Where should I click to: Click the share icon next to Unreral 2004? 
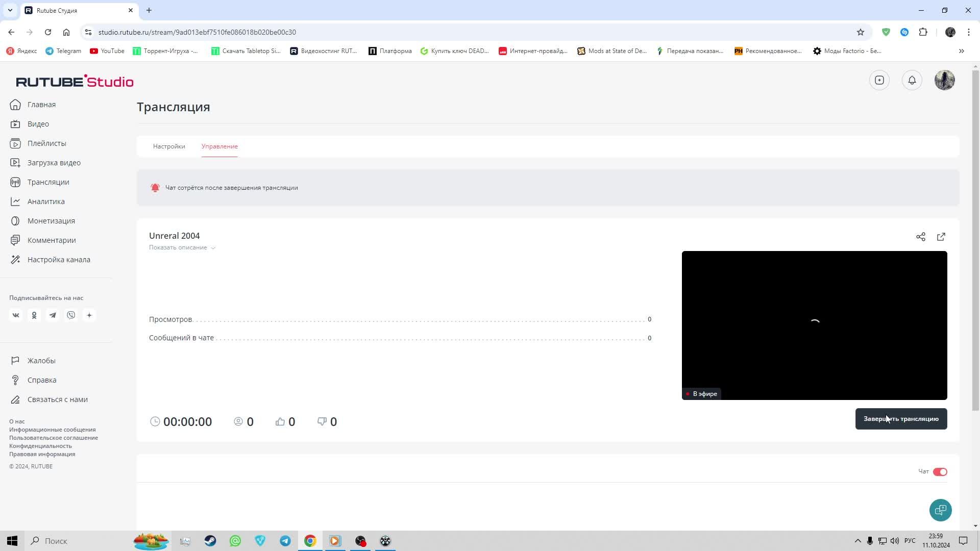(920, 237)
